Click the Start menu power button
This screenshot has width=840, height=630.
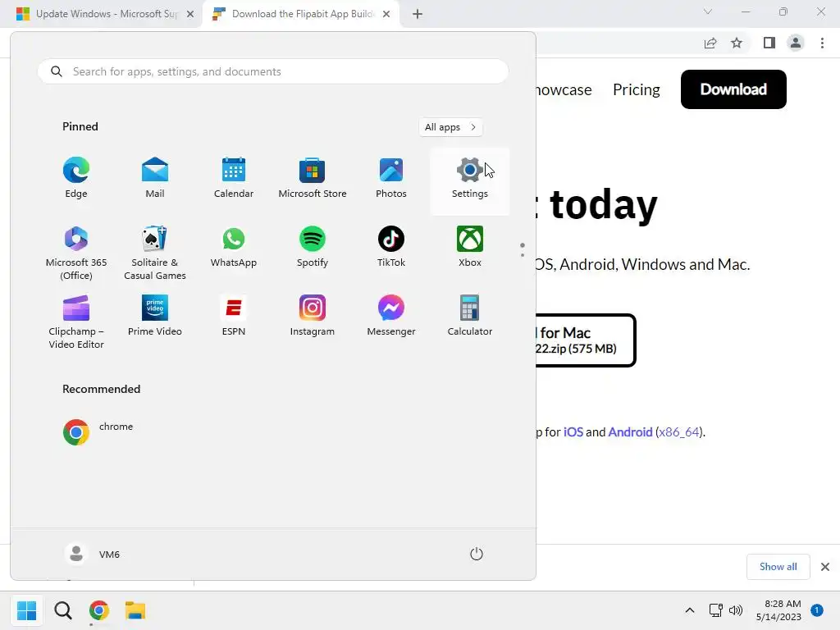[x=477, y=554]
